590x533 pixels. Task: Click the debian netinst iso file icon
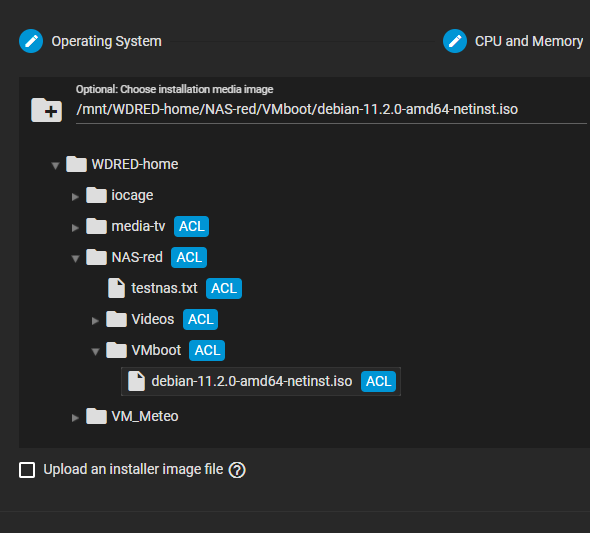coord(136,381)
